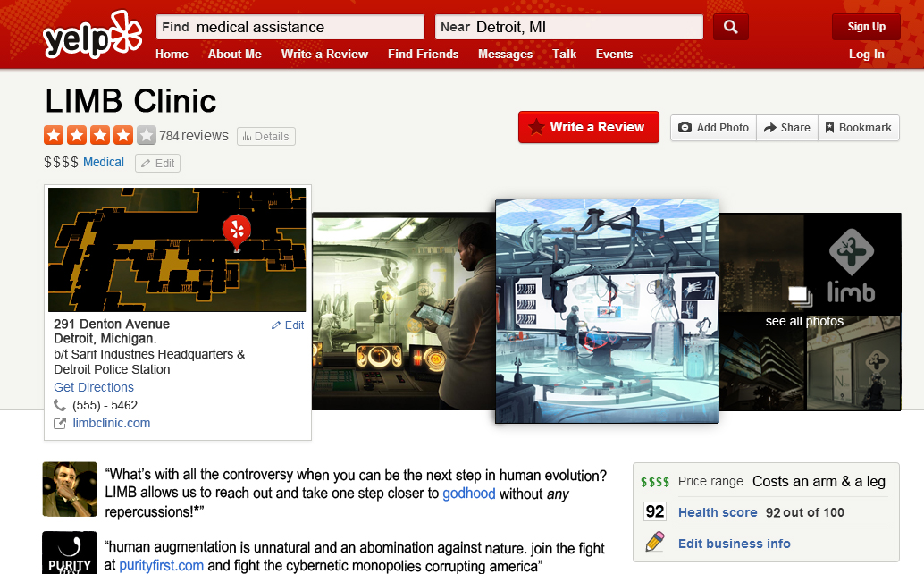Click the Edit button next to Medical

(x=157, y=164)
